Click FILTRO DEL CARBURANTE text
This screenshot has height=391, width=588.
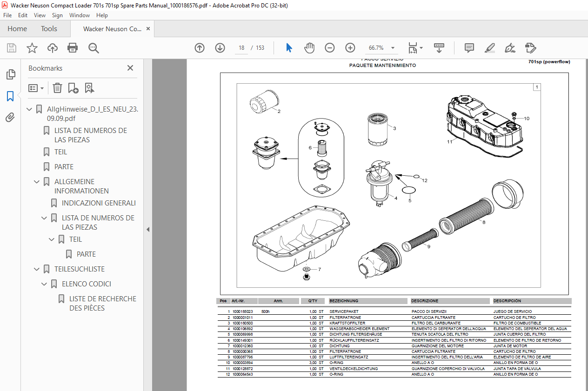coord(436,323)
